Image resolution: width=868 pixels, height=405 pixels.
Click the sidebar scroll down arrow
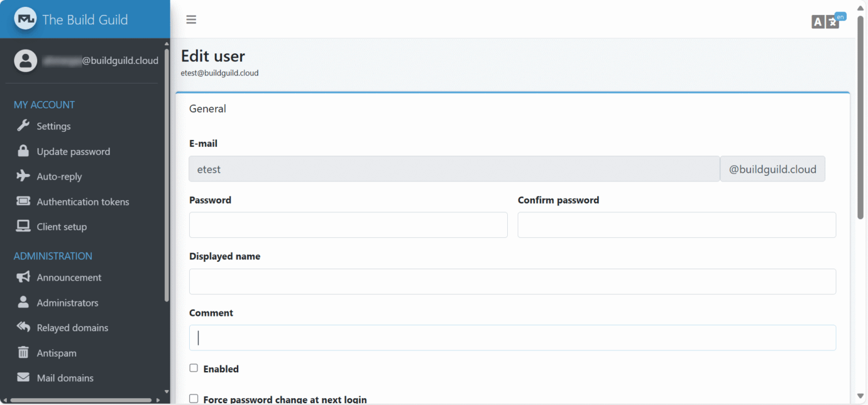pos(166,391)
